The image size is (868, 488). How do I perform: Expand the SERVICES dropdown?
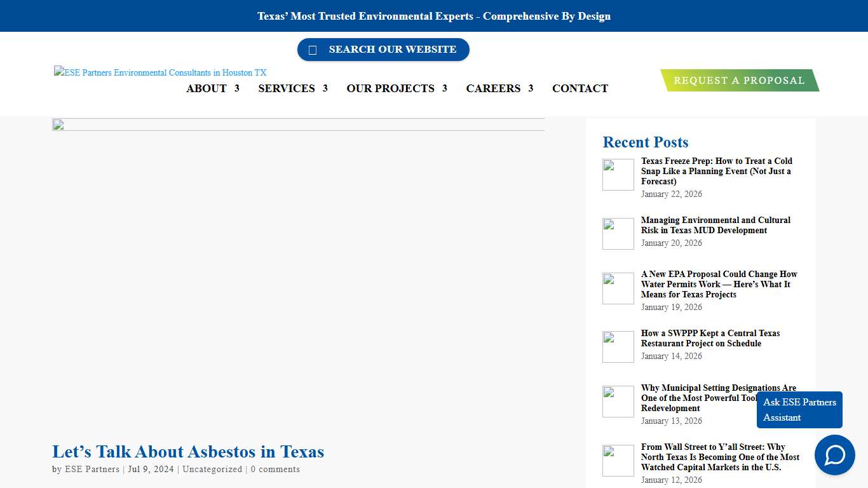point(287,88)
